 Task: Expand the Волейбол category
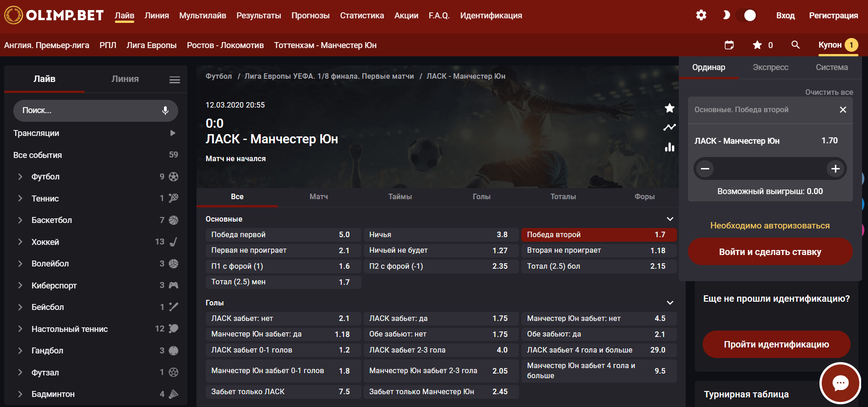coord(20,264)
